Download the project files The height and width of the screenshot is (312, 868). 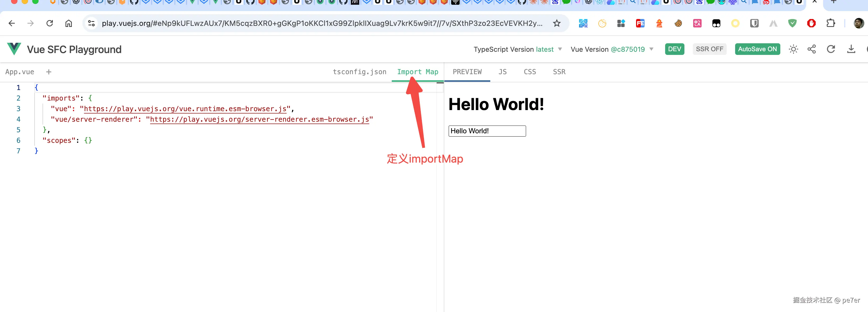[851, 49]
